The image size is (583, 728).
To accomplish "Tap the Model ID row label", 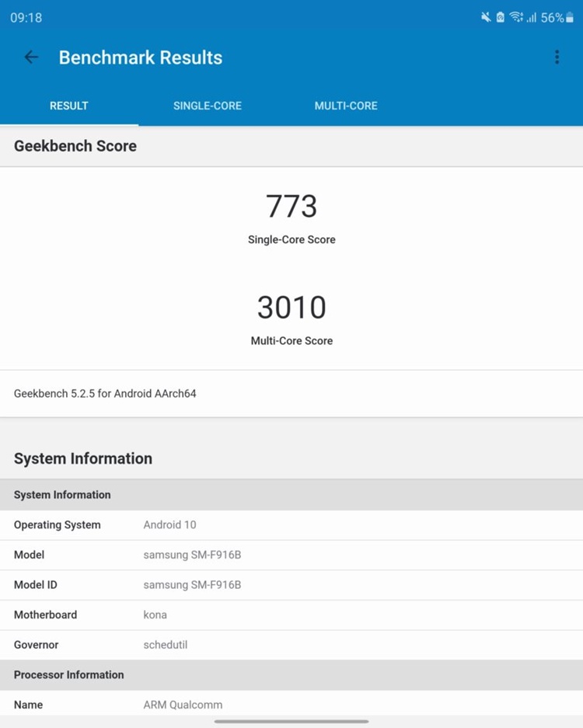I will (x=35, y=585).
